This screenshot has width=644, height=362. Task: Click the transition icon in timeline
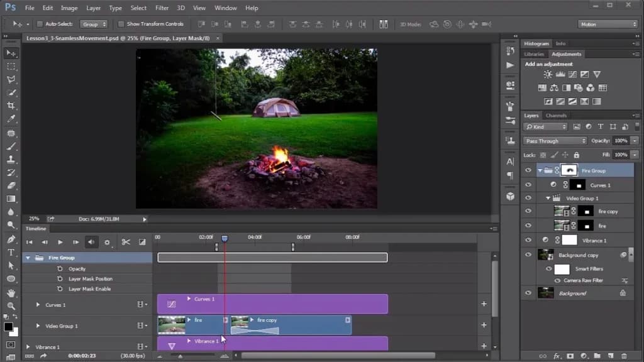(142, 242)
